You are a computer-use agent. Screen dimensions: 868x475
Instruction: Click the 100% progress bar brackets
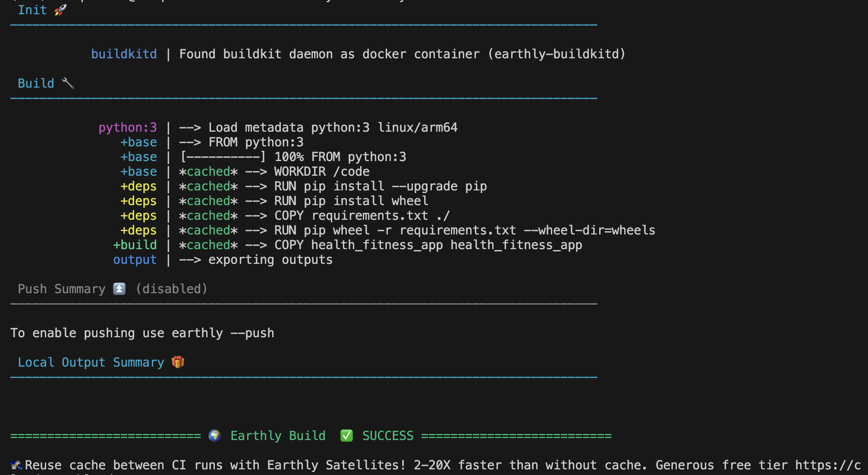(x=223, y=157)
